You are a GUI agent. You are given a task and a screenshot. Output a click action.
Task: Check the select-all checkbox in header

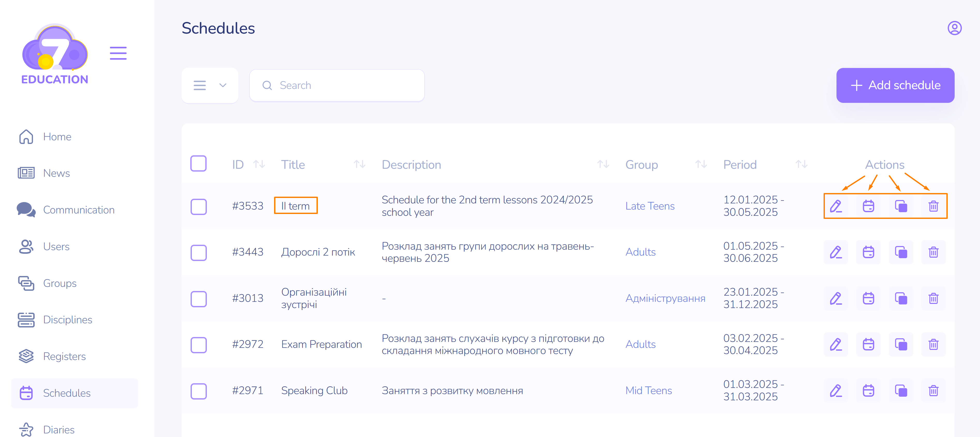tap(198, 164)
